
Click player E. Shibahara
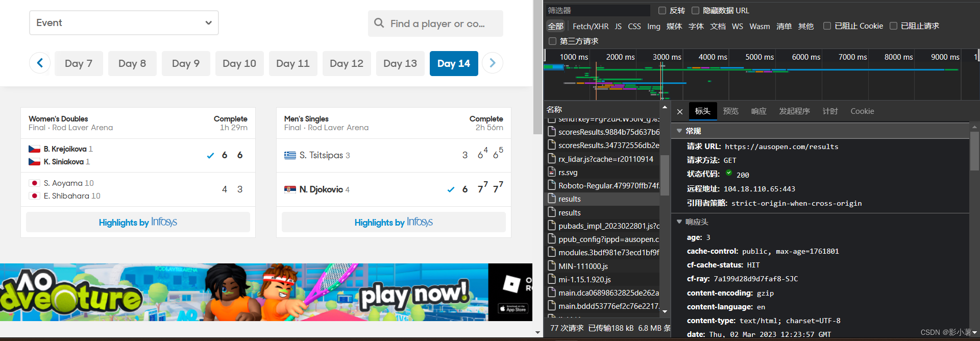67,196
